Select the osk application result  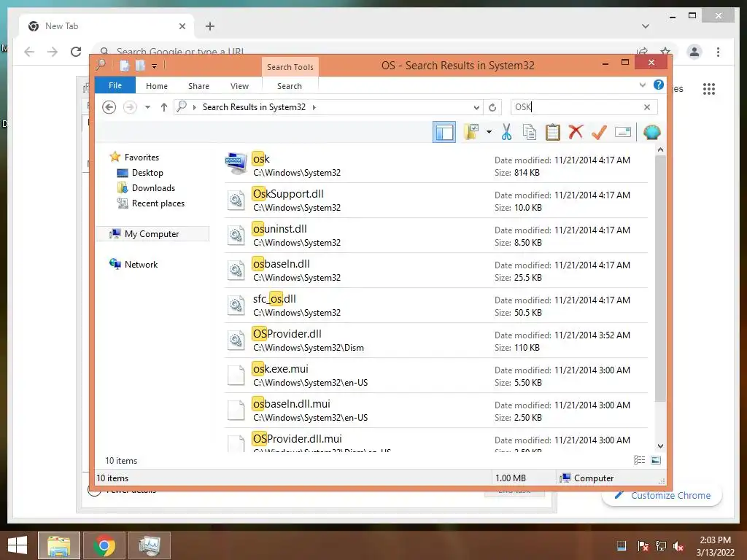pos(436,166)
